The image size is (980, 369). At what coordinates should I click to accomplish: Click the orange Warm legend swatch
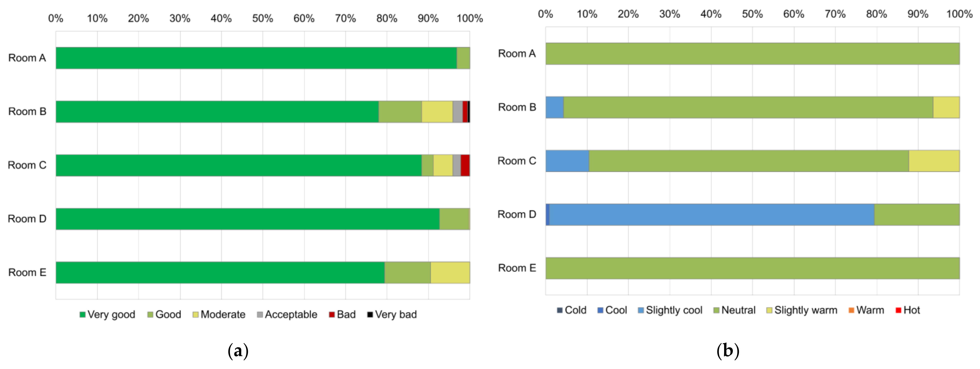tap(851, 310)
